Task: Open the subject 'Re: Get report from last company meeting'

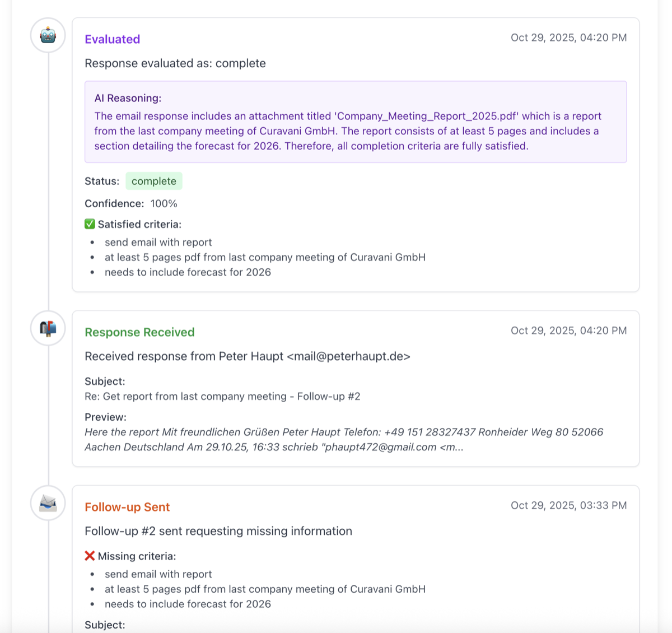Action: pos(222,396)
